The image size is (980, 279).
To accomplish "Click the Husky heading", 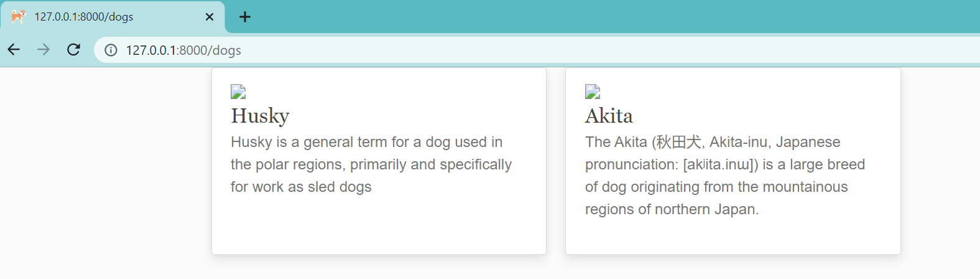I will click(x=260, y=116).
